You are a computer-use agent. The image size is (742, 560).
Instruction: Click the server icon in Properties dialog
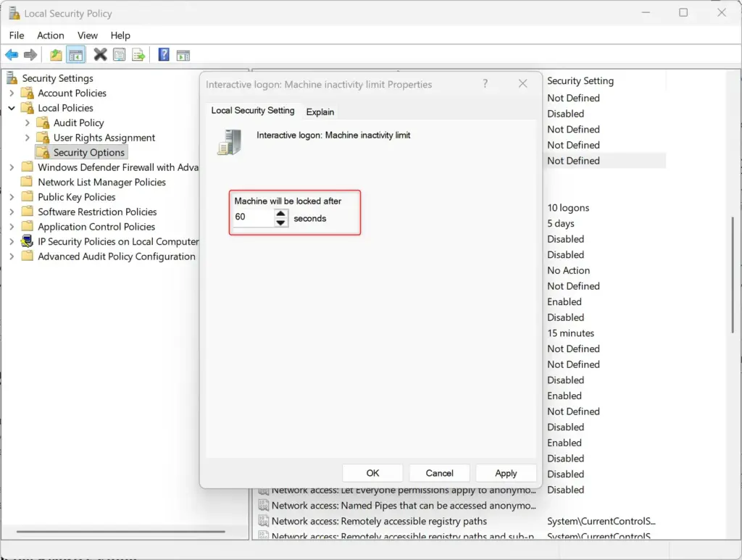click(x=230, y=142)
